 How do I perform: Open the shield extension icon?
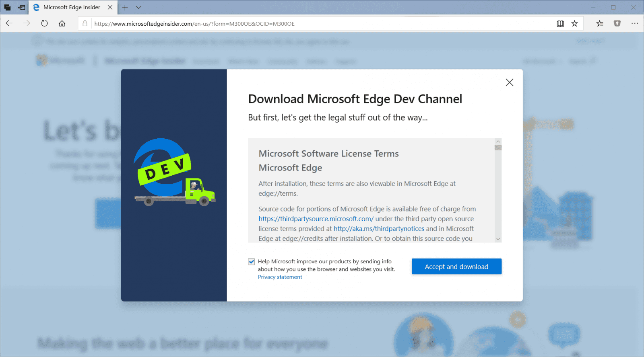pos(617,24)
